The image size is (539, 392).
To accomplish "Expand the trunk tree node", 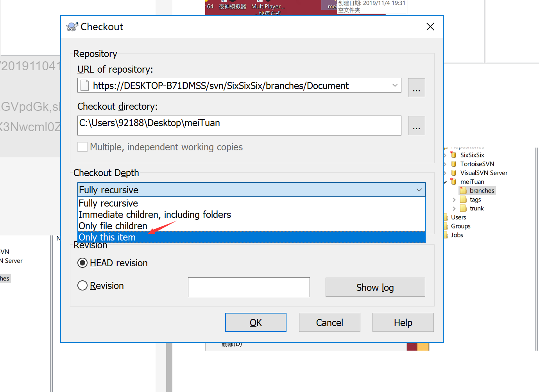I will pyautogui.click(x=454, y=208).
